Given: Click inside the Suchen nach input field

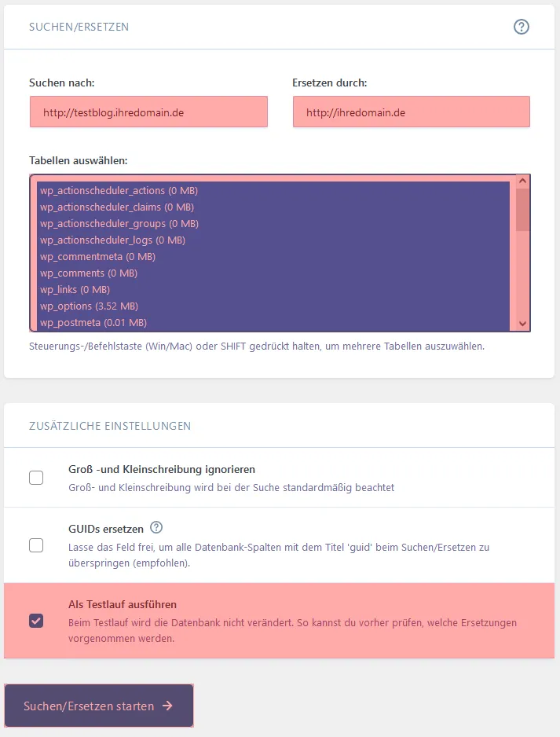Looking at the screenshot, I should coord(148,112).
